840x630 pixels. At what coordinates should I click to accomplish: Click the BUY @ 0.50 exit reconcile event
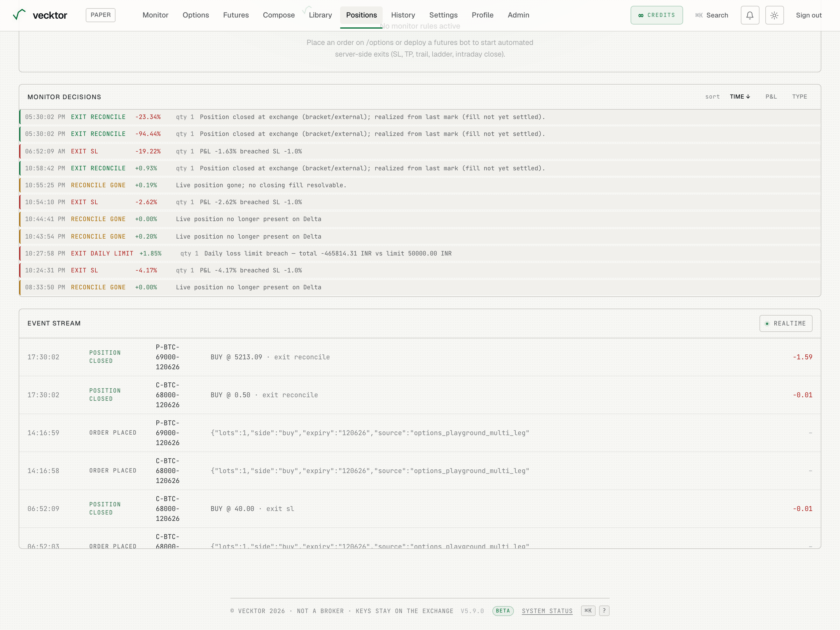coord(420,395)
